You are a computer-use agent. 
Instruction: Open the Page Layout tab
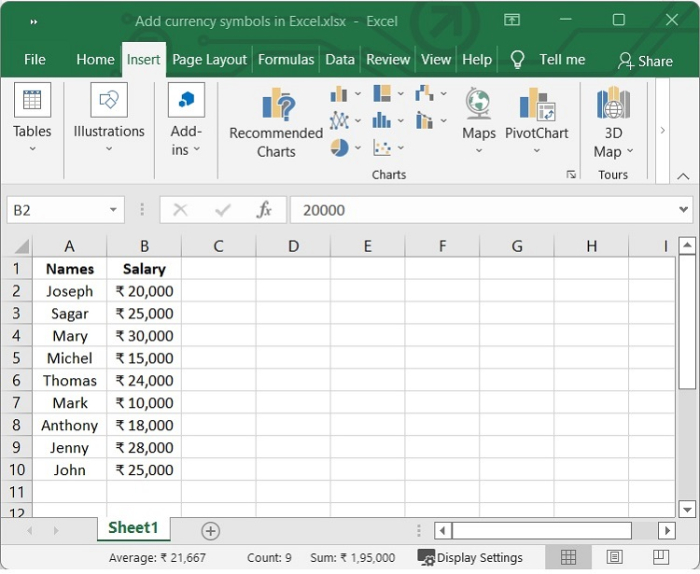coord(209,59)
